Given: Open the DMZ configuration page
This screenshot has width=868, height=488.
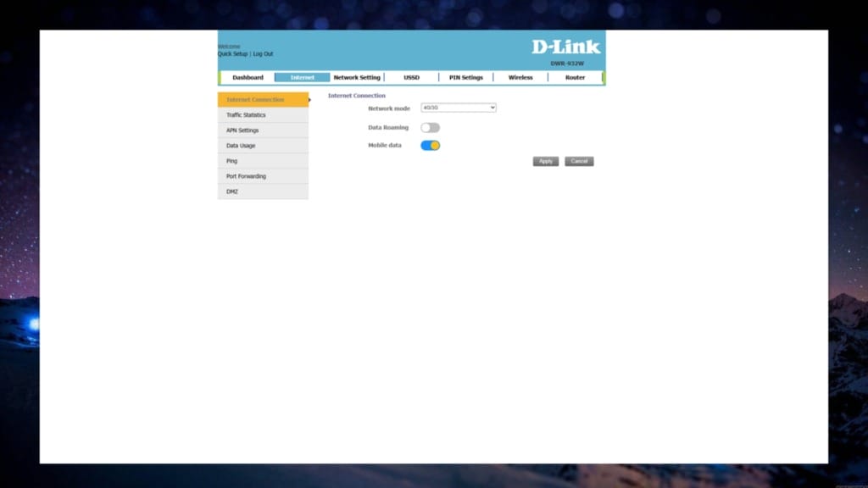Looking at the screenshot, I should tap(231, 191).
